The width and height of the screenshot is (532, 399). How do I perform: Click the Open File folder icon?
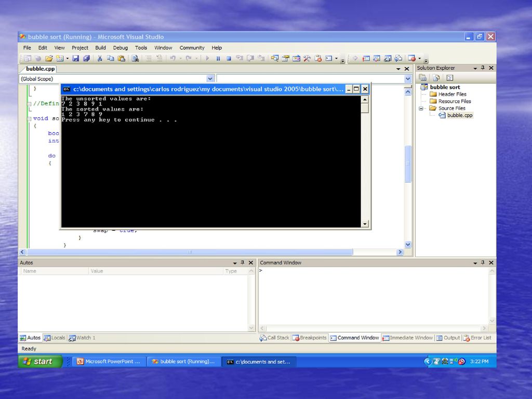[x=49, y=58]
